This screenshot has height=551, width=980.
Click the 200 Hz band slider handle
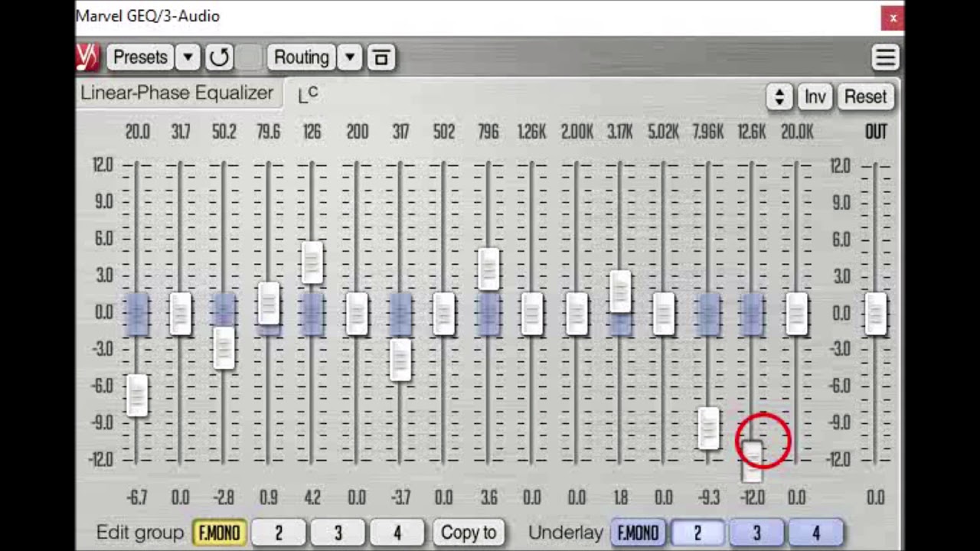pyautogui.click(x=356, y=314)
